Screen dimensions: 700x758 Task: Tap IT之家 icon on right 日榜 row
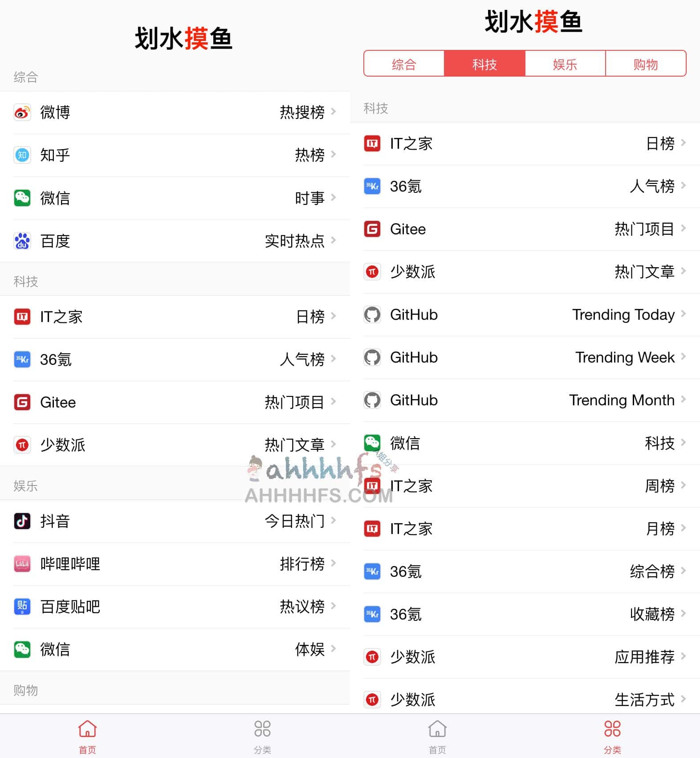coord(372,143)
